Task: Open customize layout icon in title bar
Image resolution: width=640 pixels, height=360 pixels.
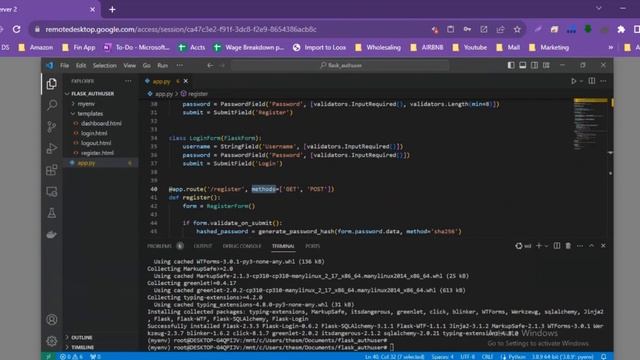Action: tap(546, 65)
